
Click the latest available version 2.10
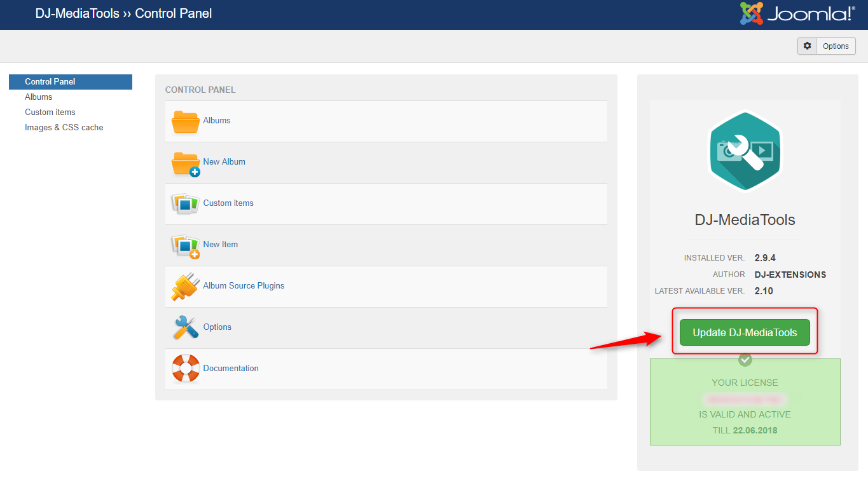click(764, 291)
